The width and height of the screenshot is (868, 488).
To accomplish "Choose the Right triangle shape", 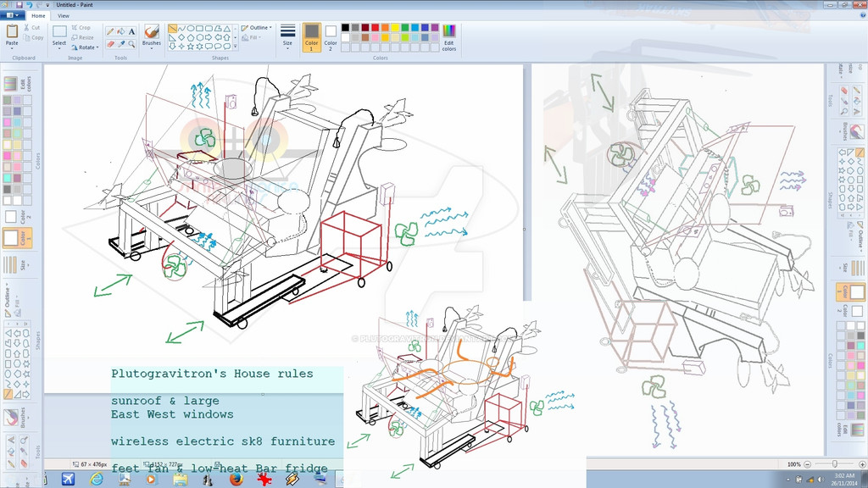I will coord(173,37).
